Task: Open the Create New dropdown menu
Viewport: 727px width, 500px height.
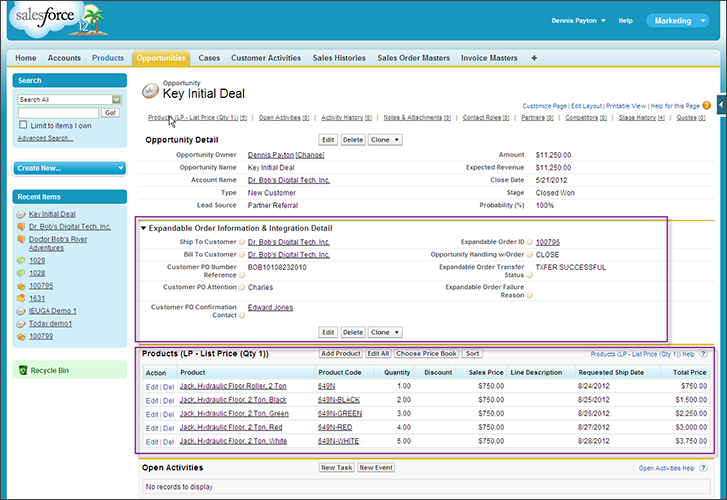Action: (x=70, y=168)
